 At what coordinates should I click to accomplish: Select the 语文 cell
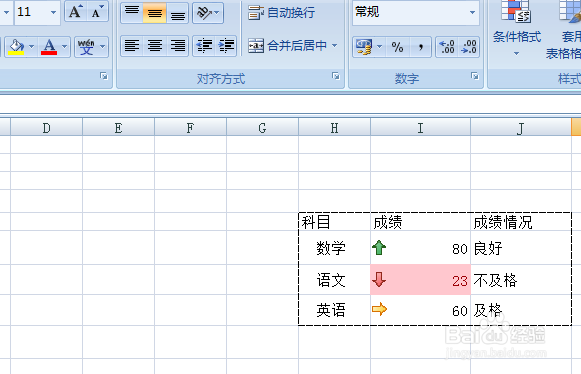[334, 280]
